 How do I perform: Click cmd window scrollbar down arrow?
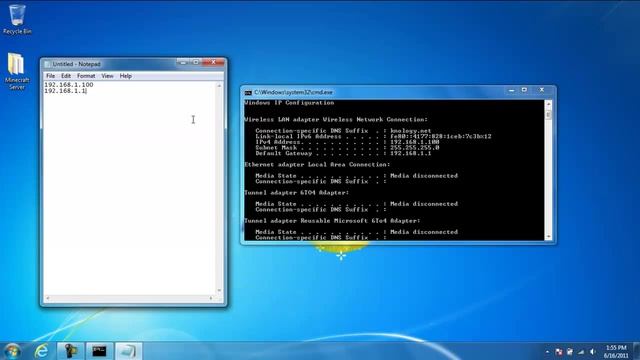click(x=548, y=237)
